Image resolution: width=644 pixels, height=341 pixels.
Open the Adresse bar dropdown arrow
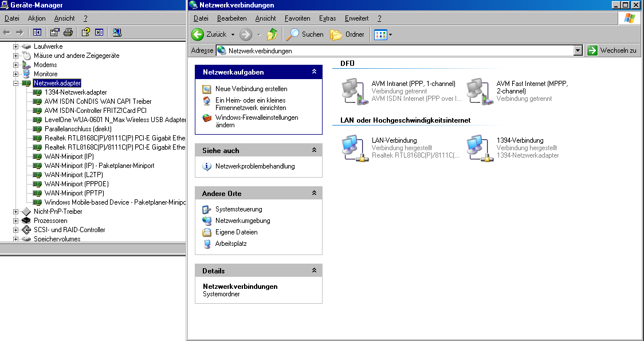coord(578,50)
